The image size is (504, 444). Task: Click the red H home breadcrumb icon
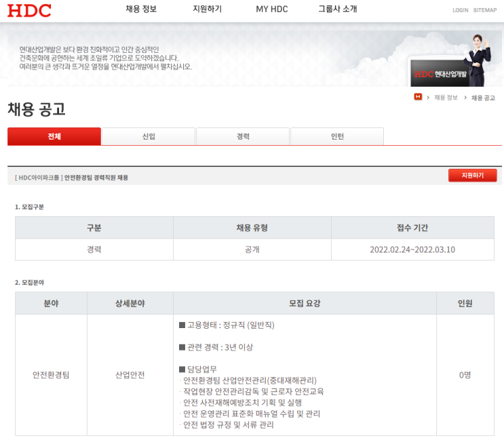[x=418, y=97]
